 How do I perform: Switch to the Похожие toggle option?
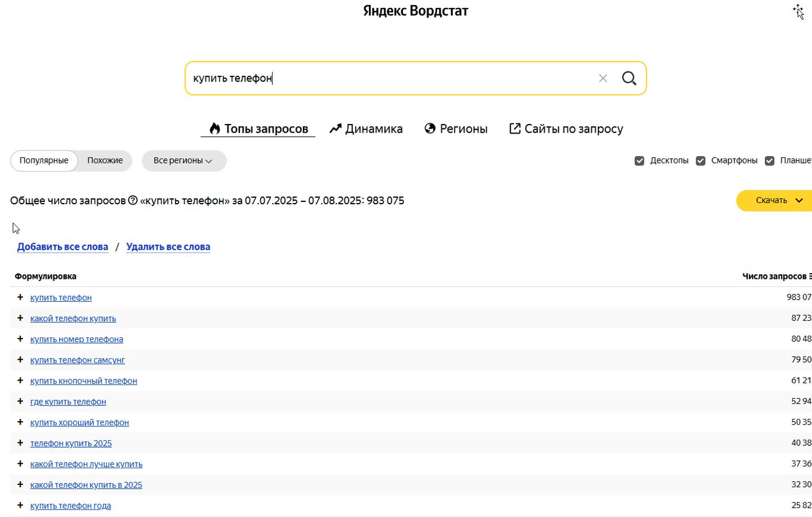[105, 161]
